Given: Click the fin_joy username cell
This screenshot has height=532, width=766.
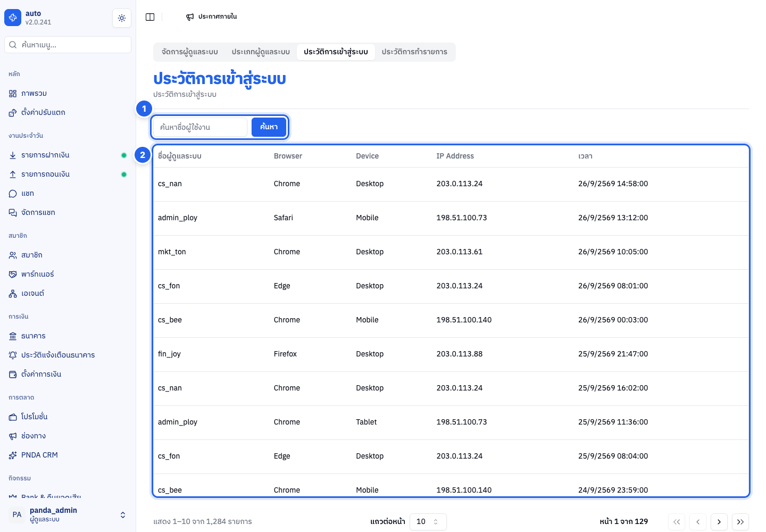Looking at the screenshot, I should coord(169,354).
